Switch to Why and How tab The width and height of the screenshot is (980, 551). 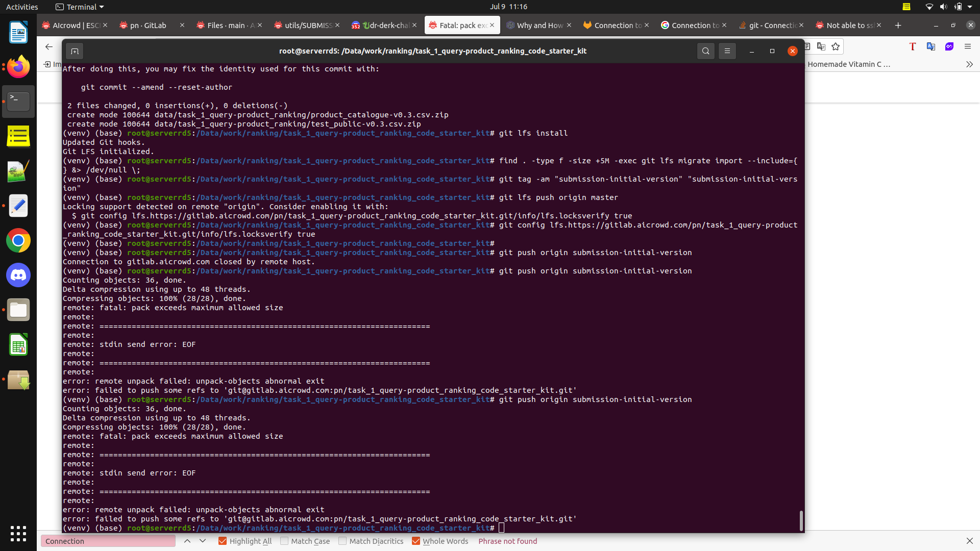click(540, 25)
